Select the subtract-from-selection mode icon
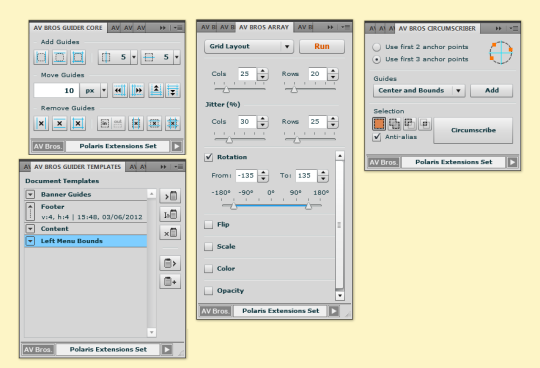 point(409,124)
